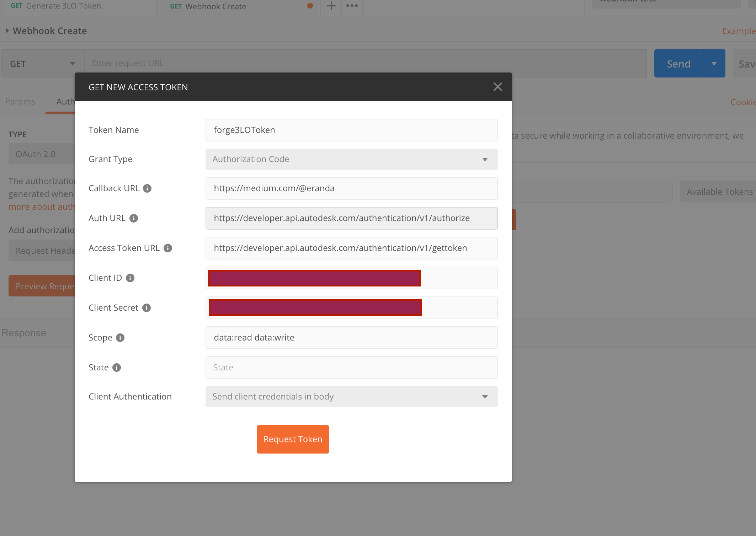The height and width of the screenshot is (536, 756).
Task: Click the Client Secret info icon
Action: pyautogui.click(x=146, y=308)
